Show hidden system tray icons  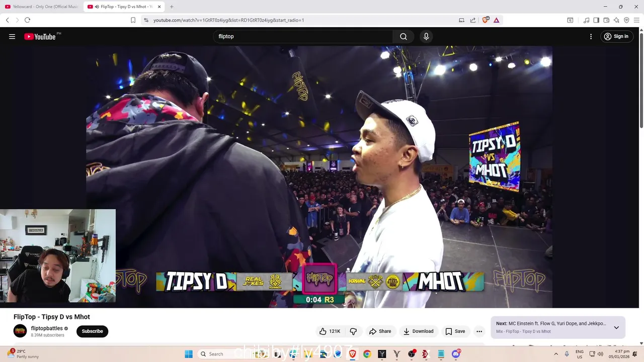(x=556, y=354)
